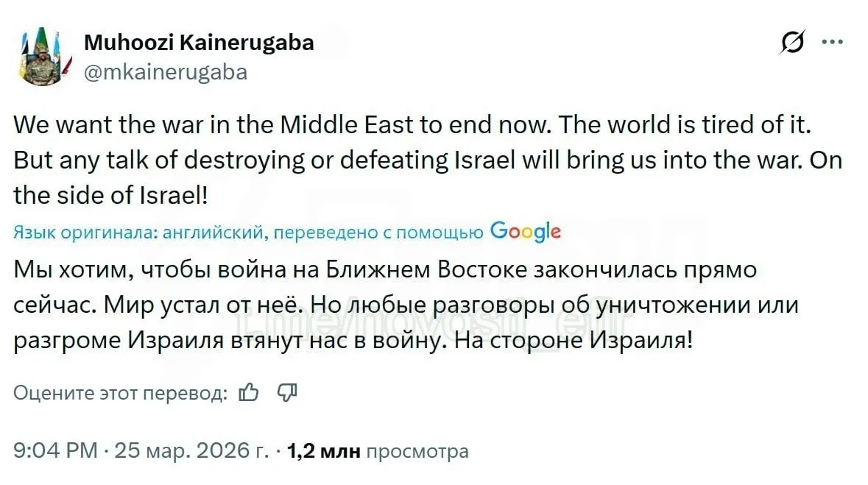Click the Оцените этот перевод label
The height and width of the screenshot is (485, 868).
(x=121, y=394)
